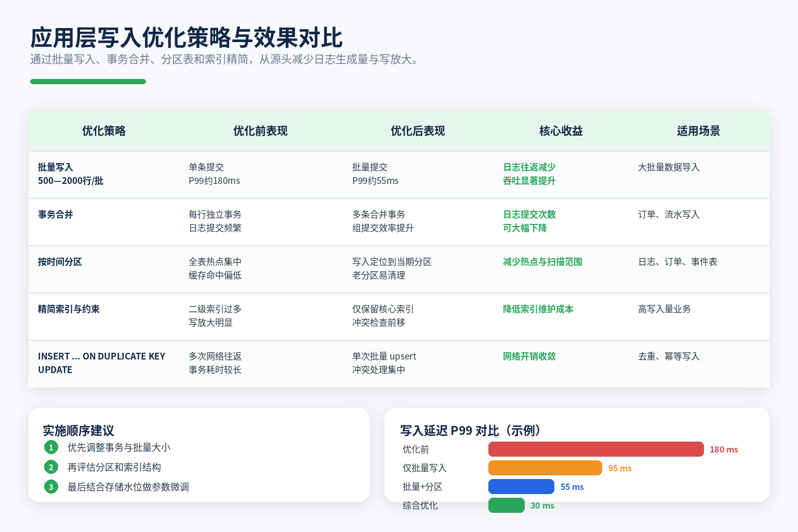Click the 写入延迟 P99 对比 chart title

472,431
